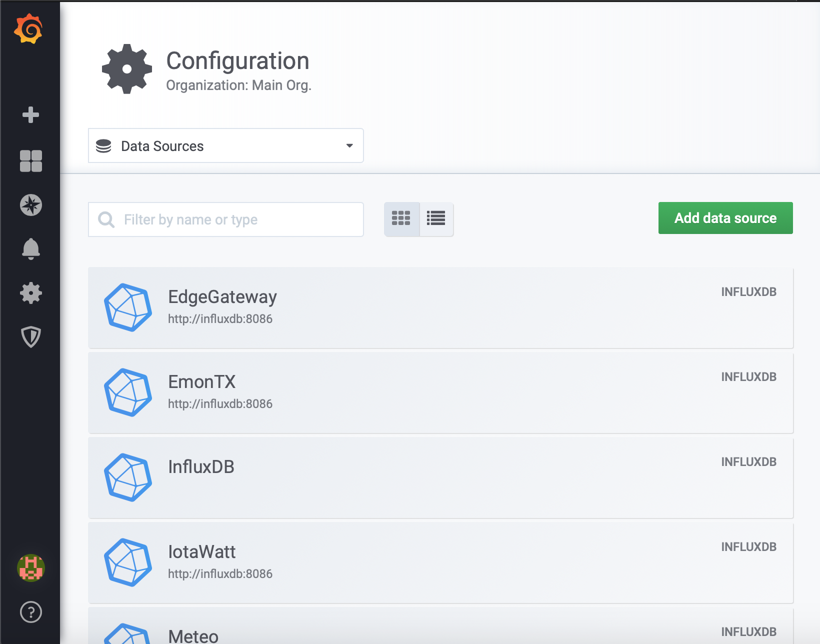Expand the Data Sources page dropdown

[226, 145]
